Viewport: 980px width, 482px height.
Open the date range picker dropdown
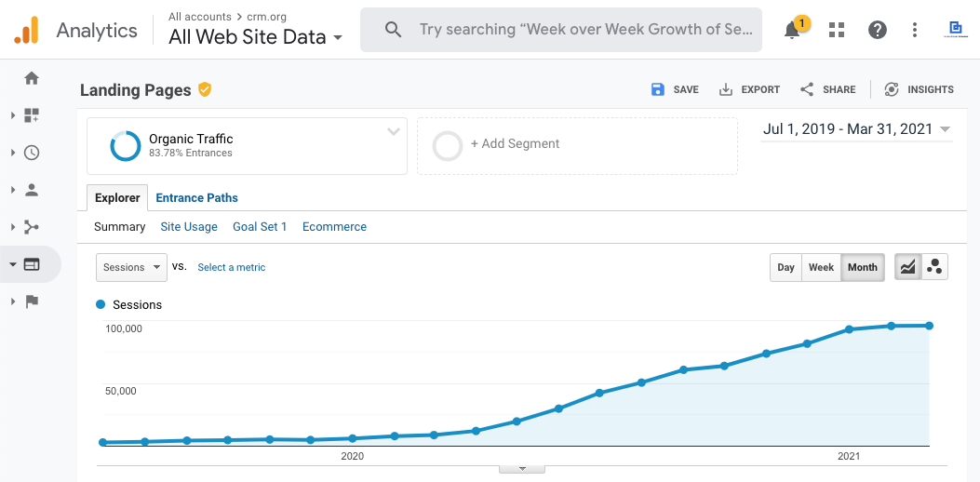856,129
